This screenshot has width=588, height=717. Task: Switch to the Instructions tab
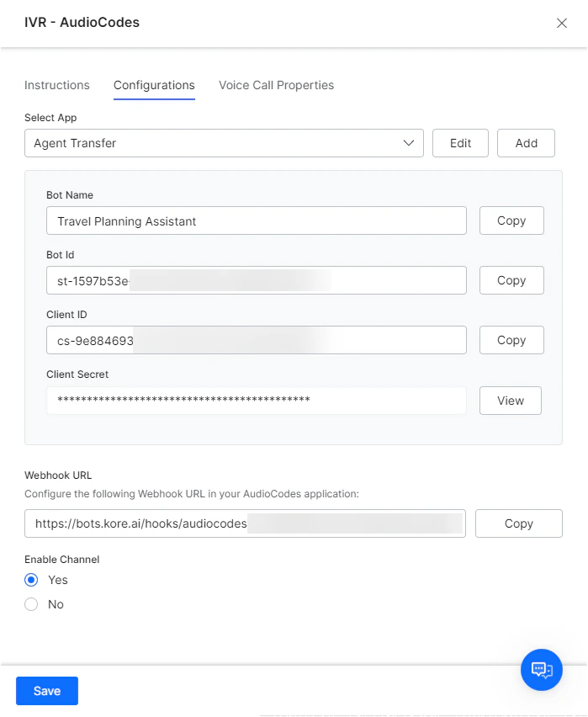click(x=56, y=85)
